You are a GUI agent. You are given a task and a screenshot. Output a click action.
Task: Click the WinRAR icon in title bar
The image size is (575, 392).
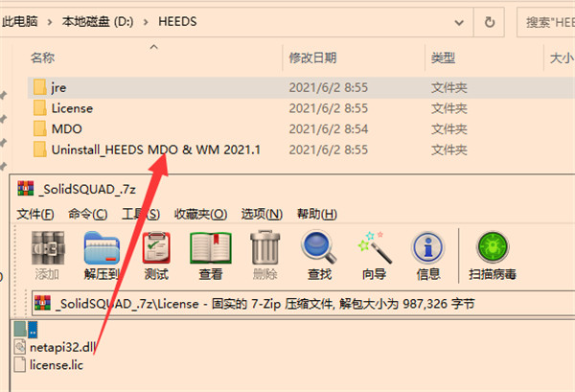coord(25,189)
